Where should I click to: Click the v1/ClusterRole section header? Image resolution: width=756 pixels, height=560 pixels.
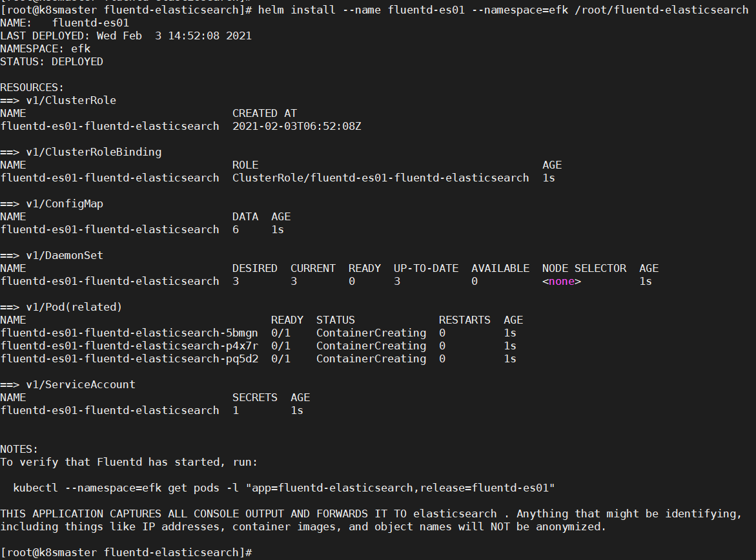click(58, 100)
